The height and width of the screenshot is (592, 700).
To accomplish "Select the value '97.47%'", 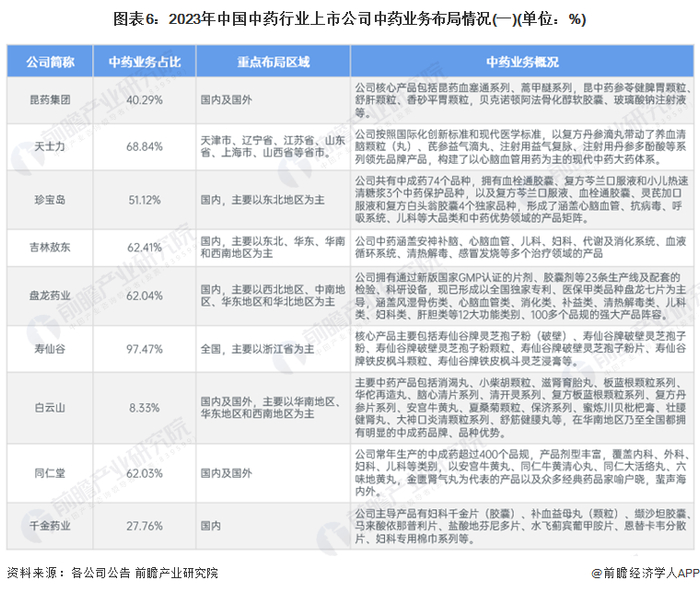I will click(x=144, y=349).
